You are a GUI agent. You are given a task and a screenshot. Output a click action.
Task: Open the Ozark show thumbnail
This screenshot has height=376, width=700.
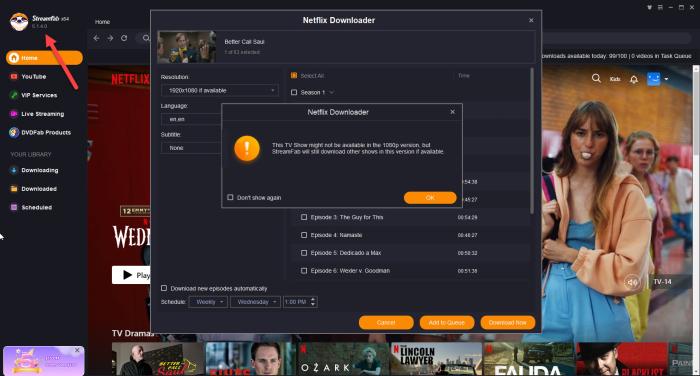click(x=342, y=359)
